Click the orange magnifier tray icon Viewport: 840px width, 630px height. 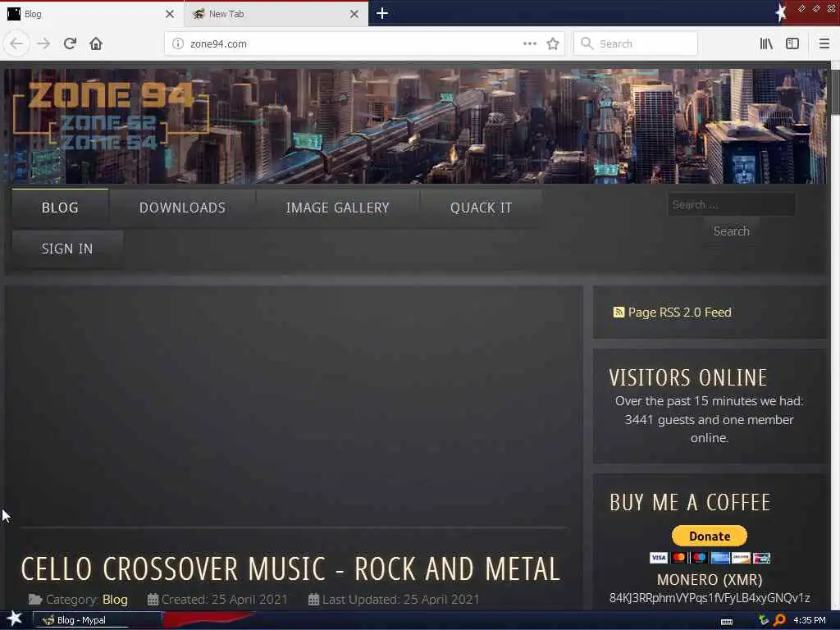[x=779, y=620]
